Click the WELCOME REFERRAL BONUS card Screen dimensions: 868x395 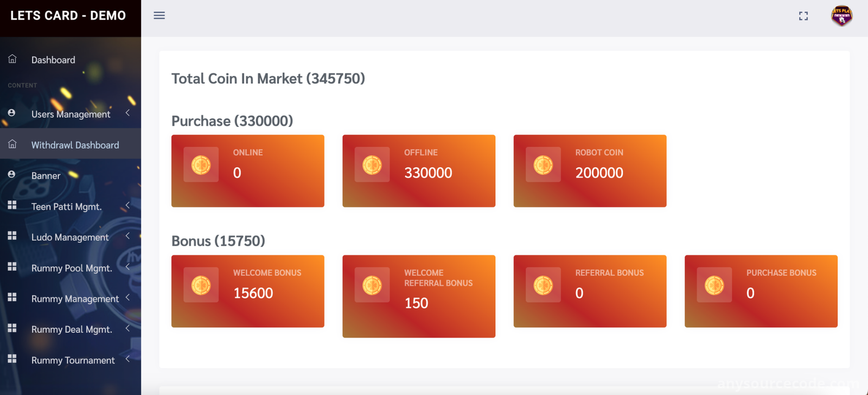click(x=419, y=296)
